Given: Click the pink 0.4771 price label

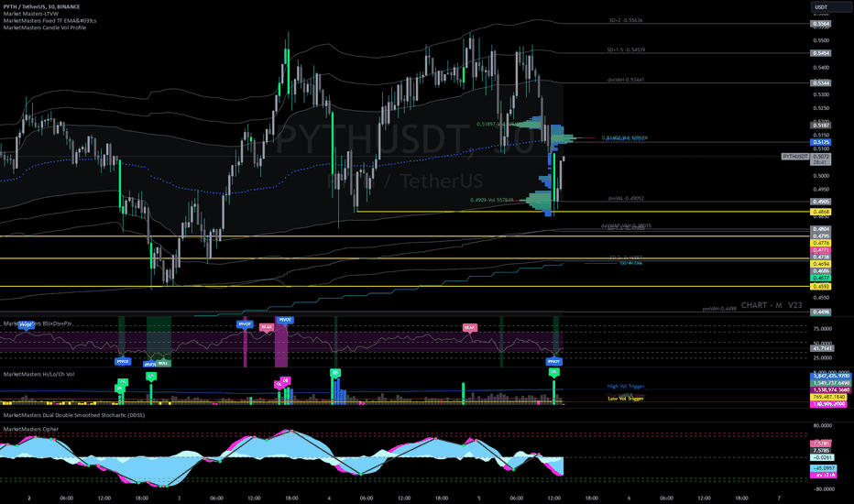Looking at the screenshot, I should [821, 250].
